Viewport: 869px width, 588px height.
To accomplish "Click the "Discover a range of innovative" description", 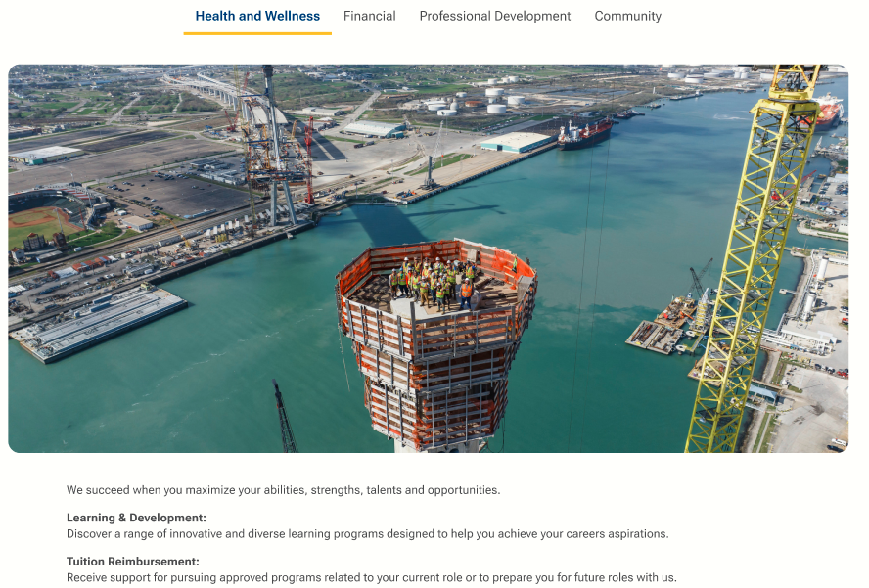I will click(x=367, y=534).
